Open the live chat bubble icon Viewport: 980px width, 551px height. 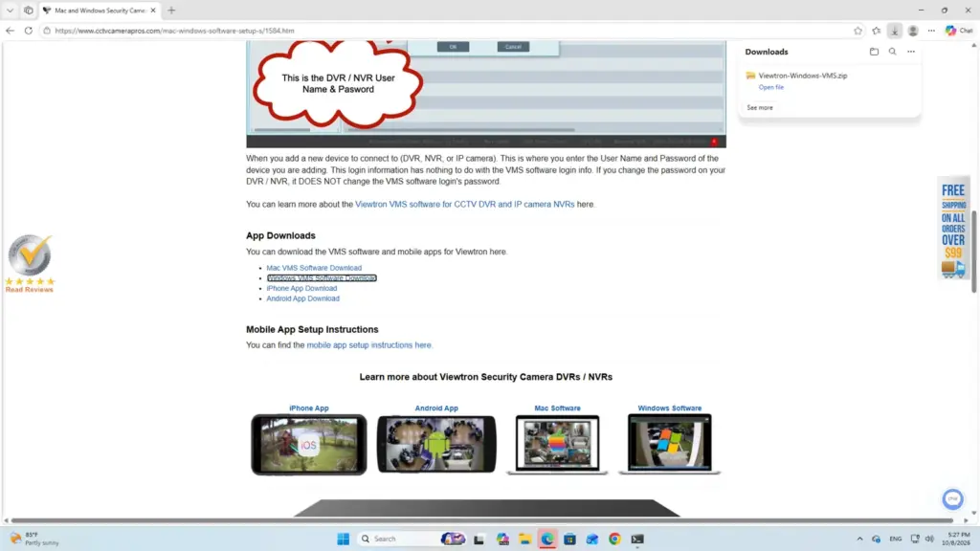pos(952,498)
